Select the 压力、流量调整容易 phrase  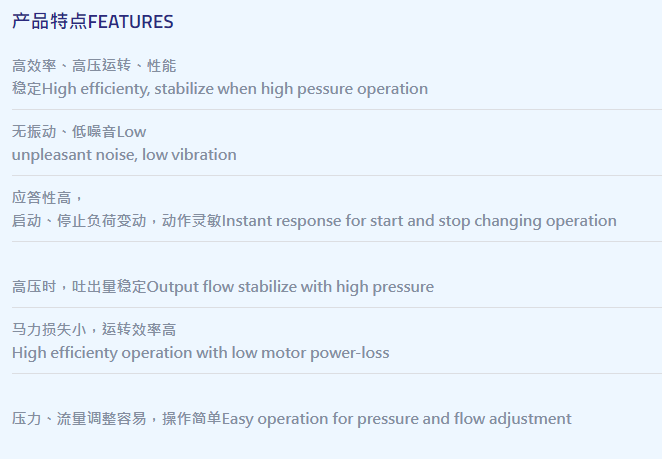(79, 419)
